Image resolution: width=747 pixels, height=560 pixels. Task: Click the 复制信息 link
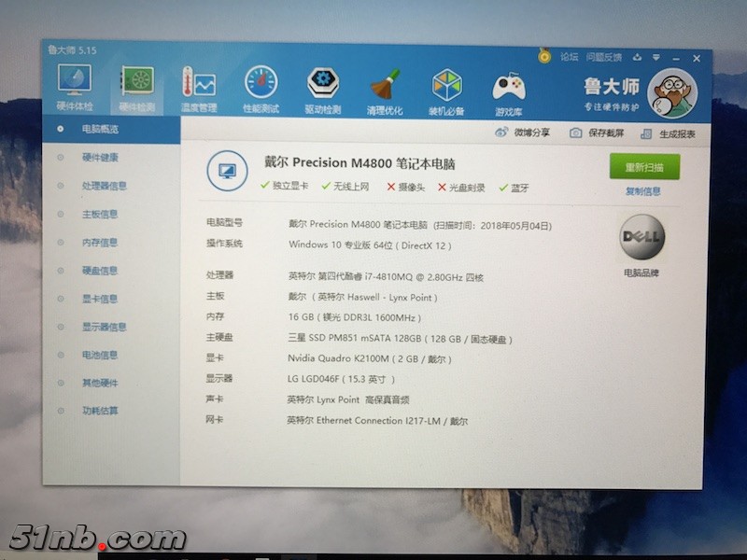(643, 191)
